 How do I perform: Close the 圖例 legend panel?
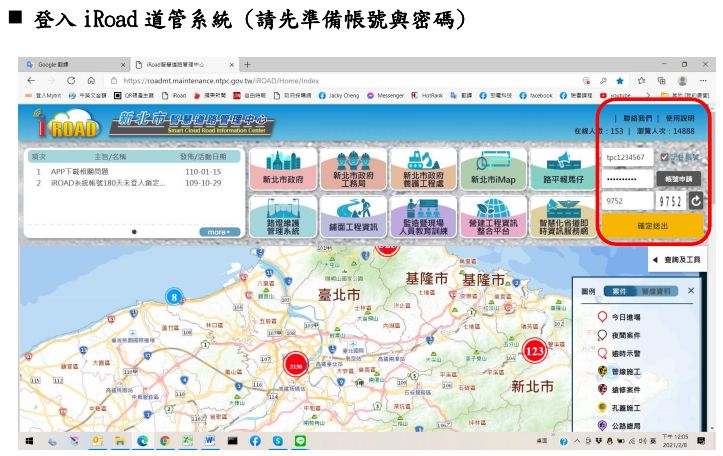point(691,290)
